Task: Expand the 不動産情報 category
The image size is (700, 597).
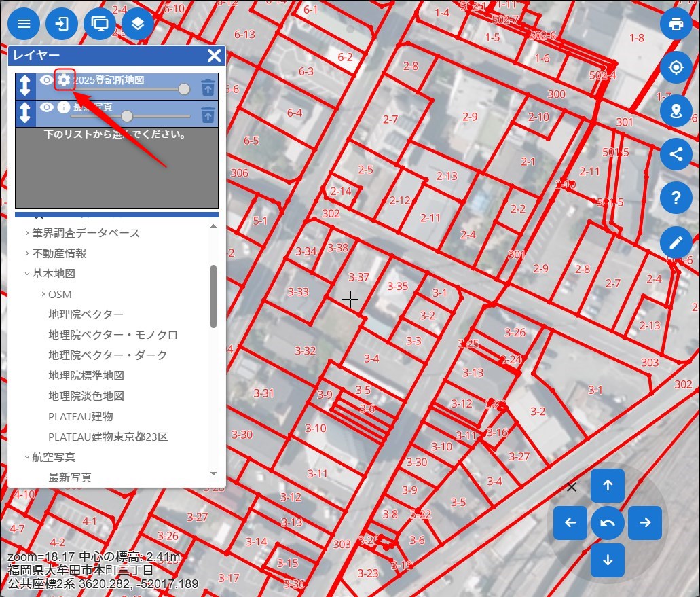Action: coord(59,253)
